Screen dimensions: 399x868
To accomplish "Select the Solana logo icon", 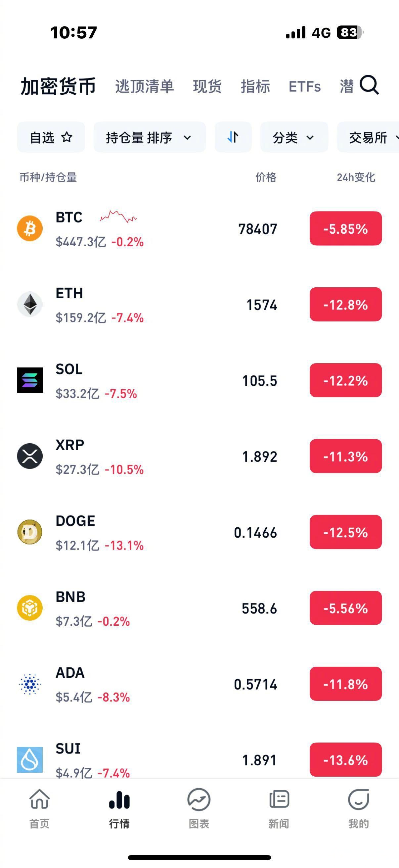I will coord(30,380).
